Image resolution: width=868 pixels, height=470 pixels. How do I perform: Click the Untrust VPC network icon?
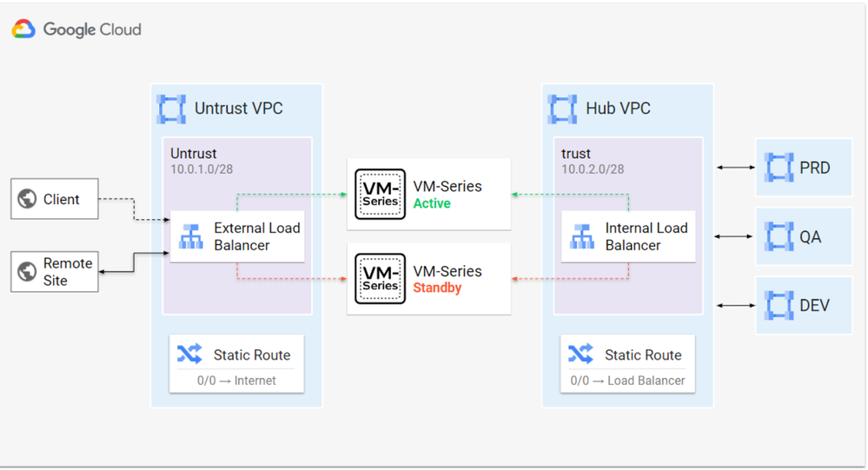tap(171, 109)
